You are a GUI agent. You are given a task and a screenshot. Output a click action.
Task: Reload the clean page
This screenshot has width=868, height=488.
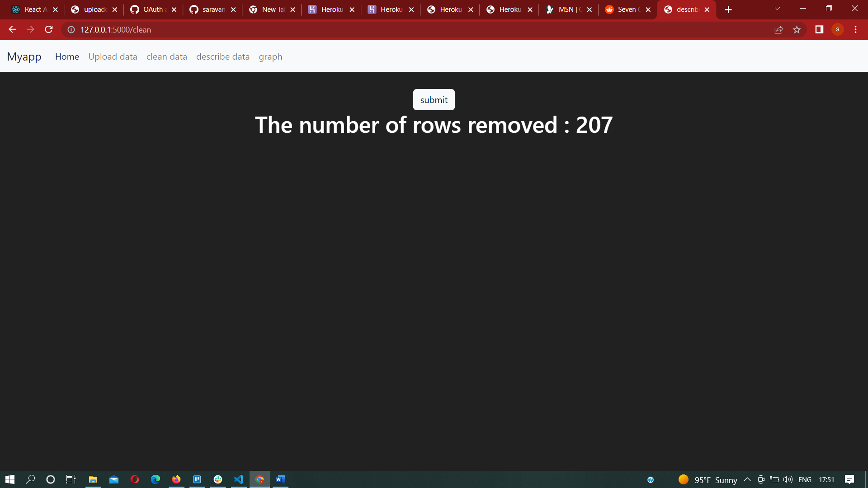point(48,30)
